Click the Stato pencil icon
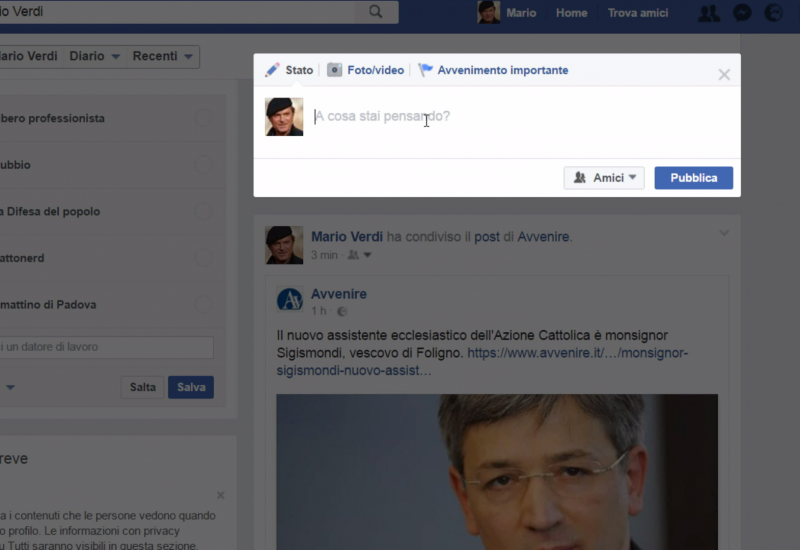 tap(272, 70)
